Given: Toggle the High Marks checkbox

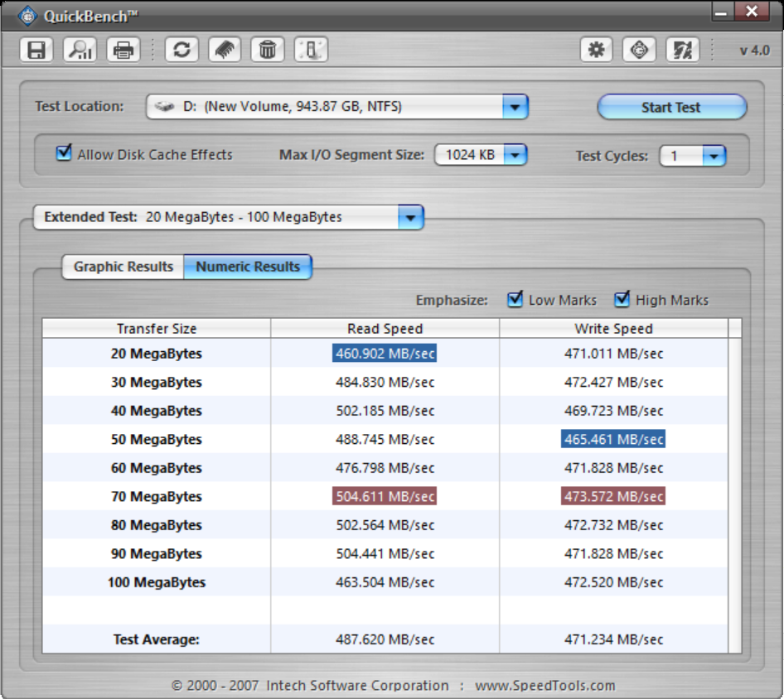Looking at the screenshot, I should [622, 299].
